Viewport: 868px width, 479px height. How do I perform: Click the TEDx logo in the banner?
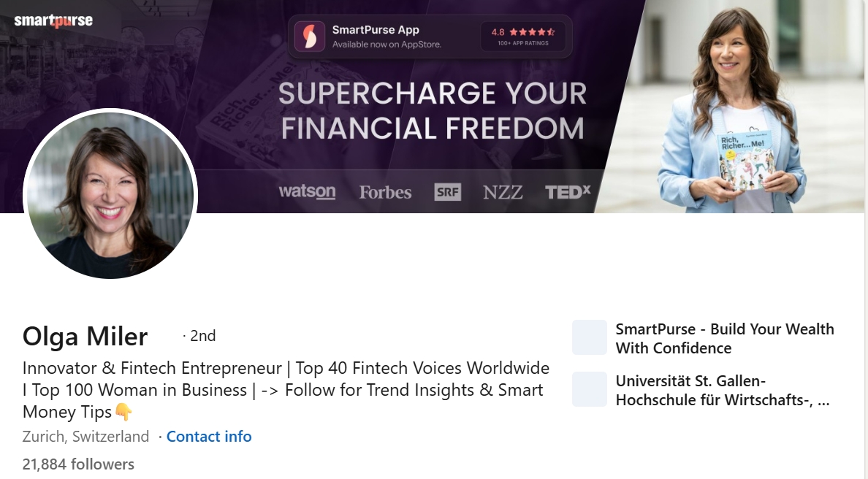(x=568, y=192)
